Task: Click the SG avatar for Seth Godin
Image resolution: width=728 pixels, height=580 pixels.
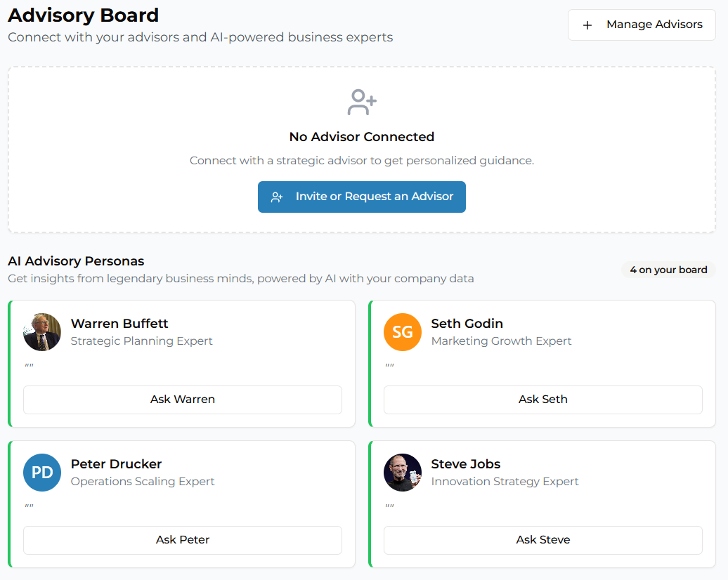Action: (402, 332)
